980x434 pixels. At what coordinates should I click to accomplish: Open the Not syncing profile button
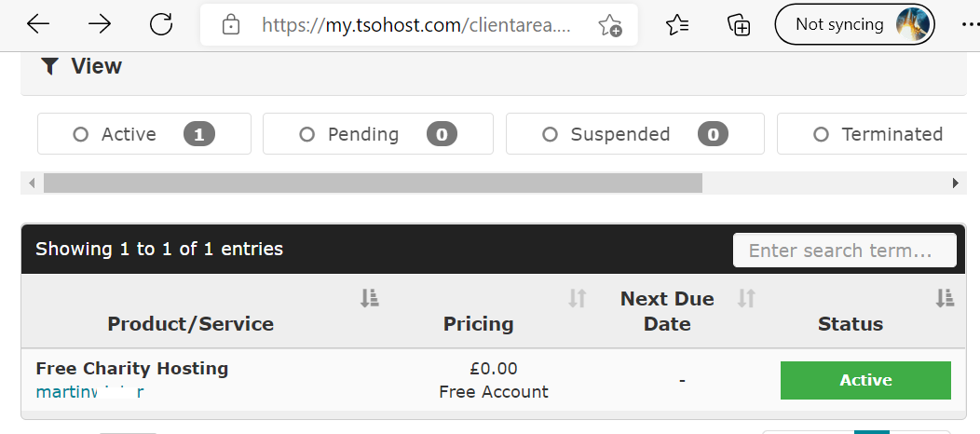click(x=854, y=25)
